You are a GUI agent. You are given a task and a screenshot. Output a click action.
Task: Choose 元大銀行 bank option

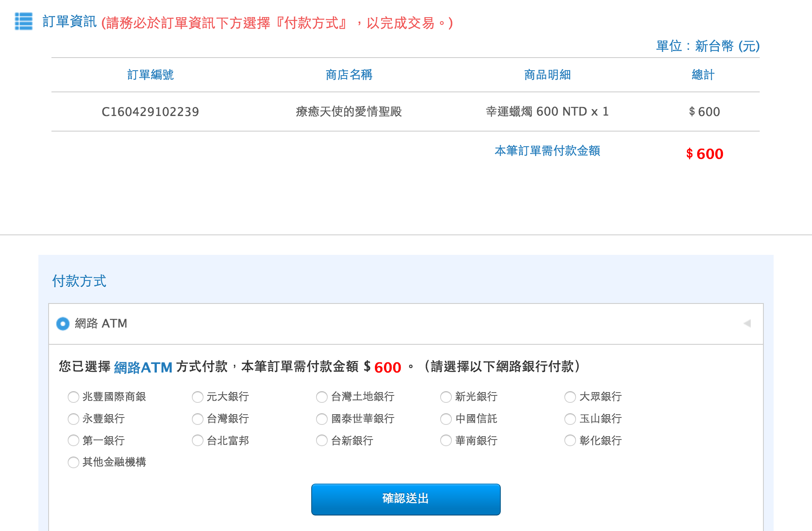tap(198, 397)
